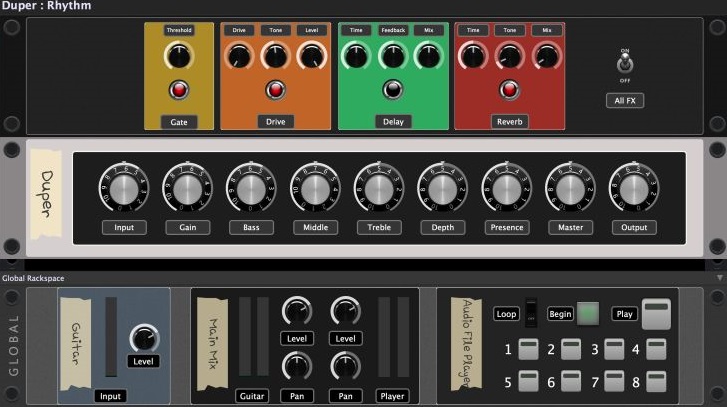The image size is (727, 409).
Task: Click the Global Rackspace title
Action: coord(33,278)
